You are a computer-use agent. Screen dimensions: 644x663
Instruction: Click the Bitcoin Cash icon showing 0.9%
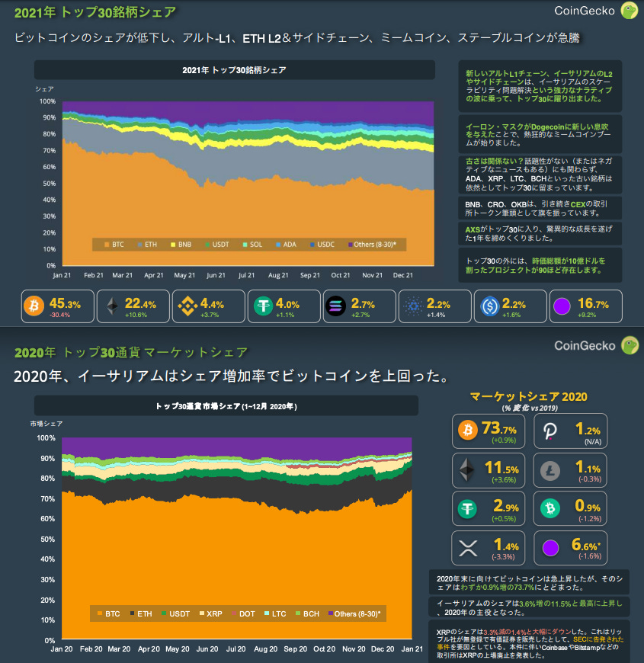(550, 508)
